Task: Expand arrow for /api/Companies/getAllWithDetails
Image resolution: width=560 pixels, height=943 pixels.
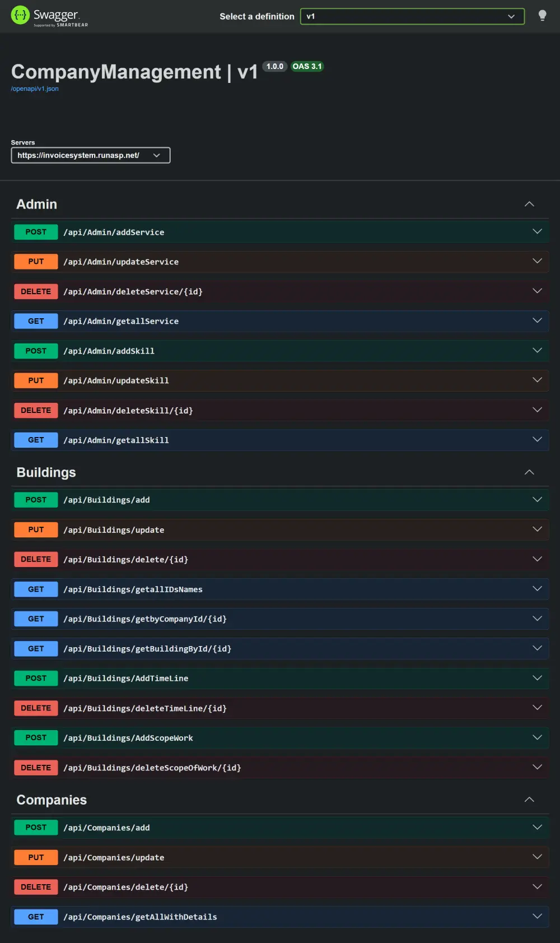Action: (x=537, y=916)
